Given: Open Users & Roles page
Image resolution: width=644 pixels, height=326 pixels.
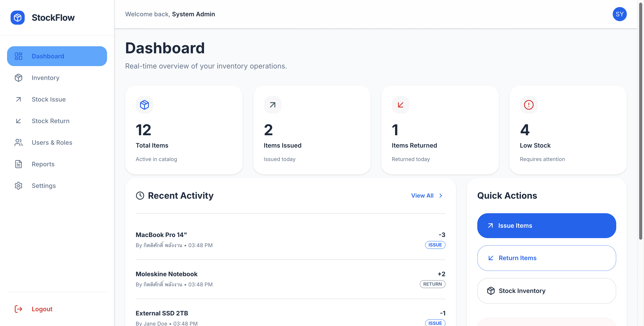Looking at the screenshot, I should click(x=57, y=143).
